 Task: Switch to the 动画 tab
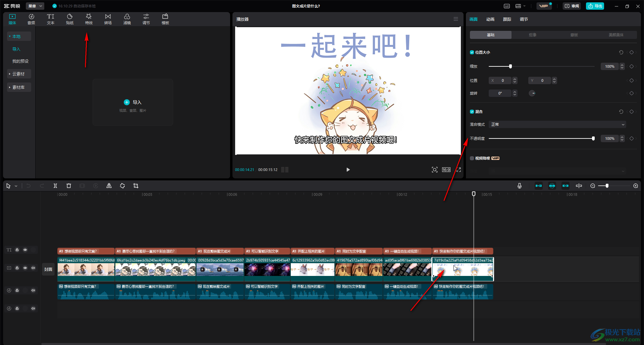coord(490,19)
